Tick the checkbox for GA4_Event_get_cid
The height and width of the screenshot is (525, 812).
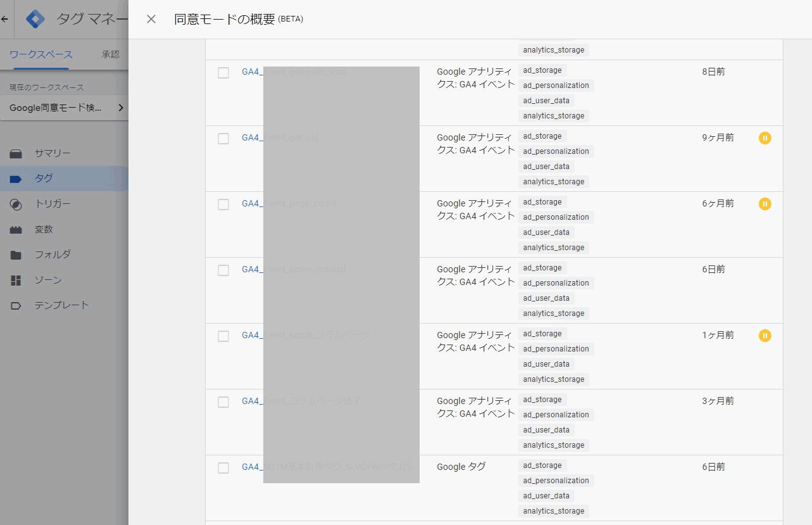point(223,139)
